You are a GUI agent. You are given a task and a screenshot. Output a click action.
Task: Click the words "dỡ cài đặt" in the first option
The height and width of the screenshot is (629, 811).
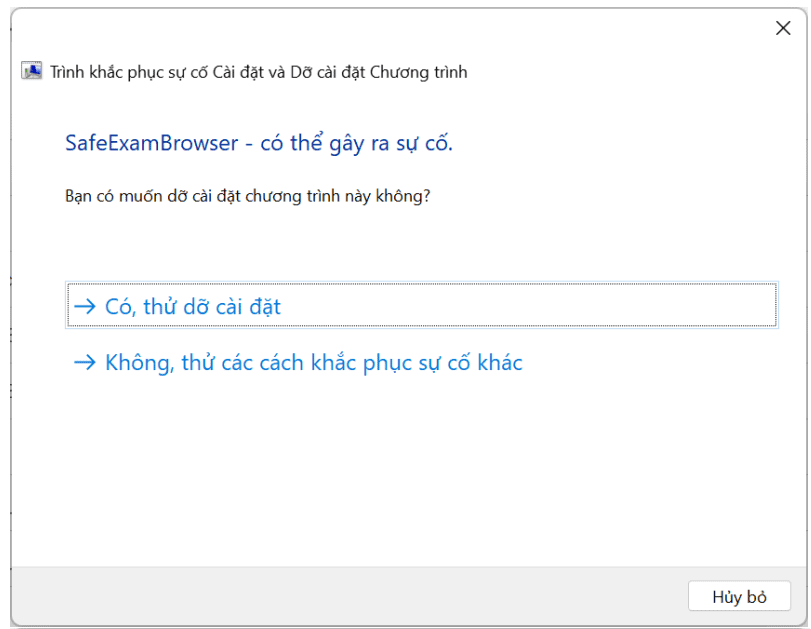pos(237,306)
